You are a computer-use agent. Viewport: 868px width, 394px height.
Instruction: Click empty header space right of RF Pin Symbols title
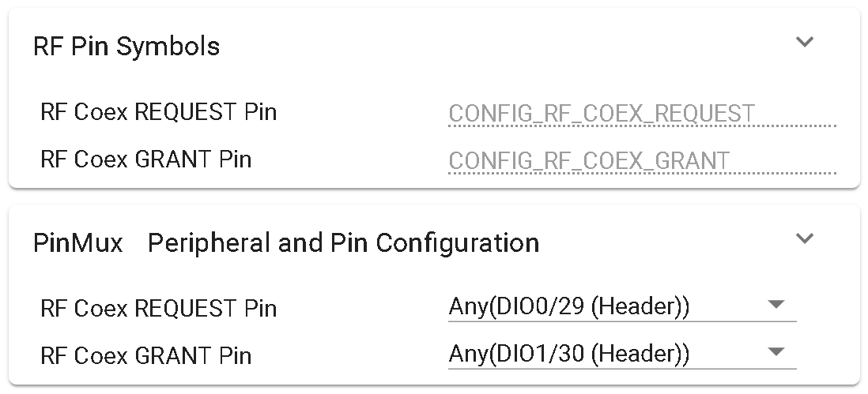click(x=506, y=47)
